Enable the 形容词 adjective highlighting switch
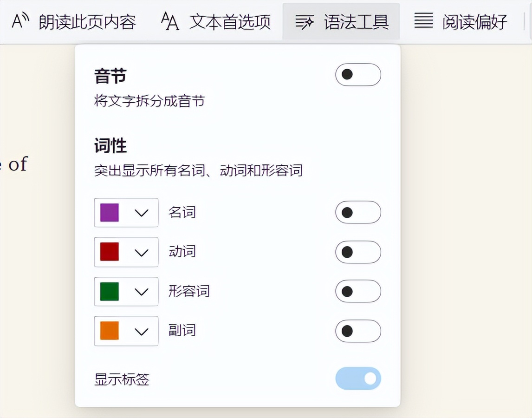The image size is (532, 418). 358,292
